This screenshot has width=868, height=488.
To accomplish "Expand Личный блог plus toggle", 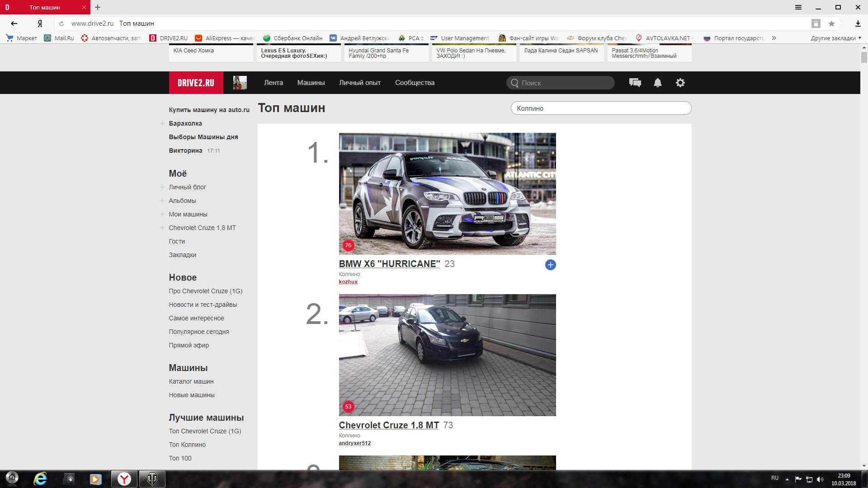I will pyautogui.click(x=162, y=187).
